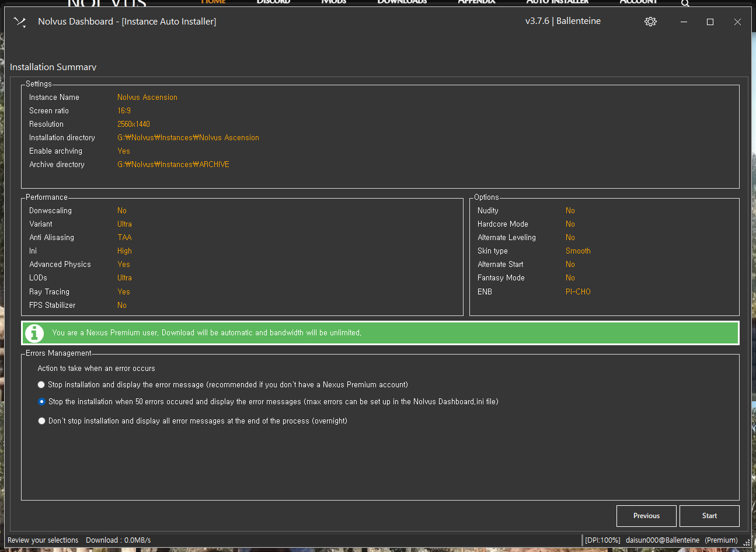The width and height of the screenshot is (756, 552).
Task: Click the Fantasy Mode No value
Action: click(570, 278)
